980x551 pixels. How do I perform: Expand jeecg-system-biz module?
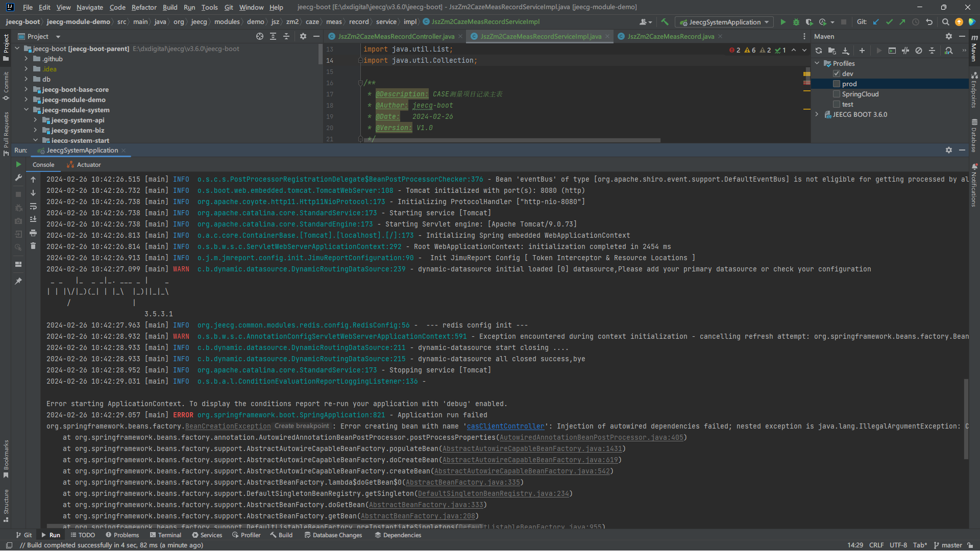(x=35, y=130)
